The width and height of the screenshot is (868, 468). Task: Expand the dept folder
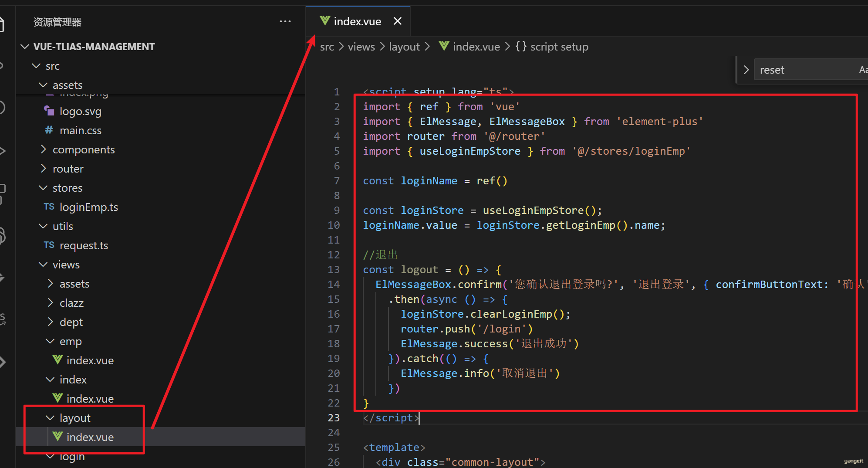click(50, 322)
